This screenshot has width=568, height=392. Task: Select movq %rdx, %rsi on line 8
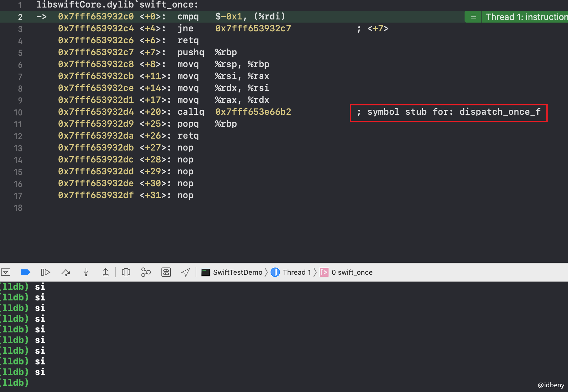[223, 88]
